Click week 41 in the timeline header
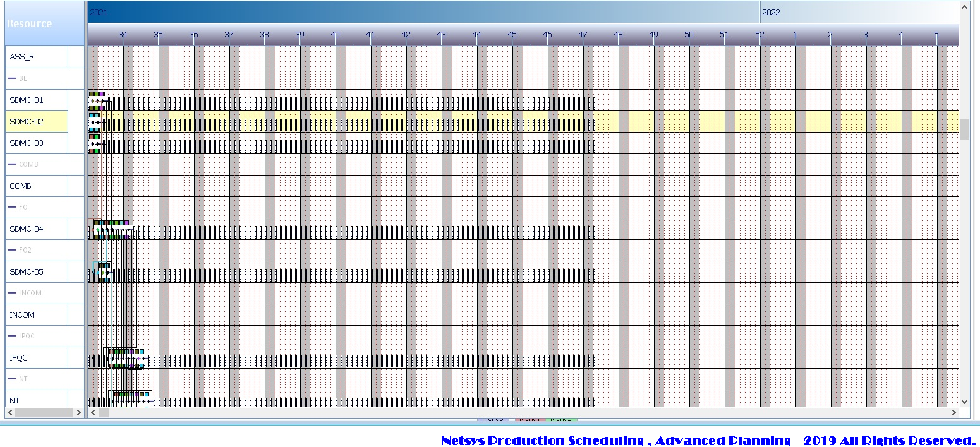The width and height of the screenshot is (980, 447). [x=370, y=35]
